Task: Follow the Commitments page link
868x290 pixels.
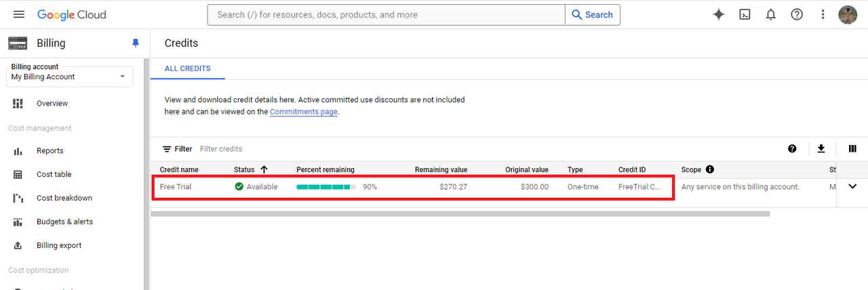Action: pos(303,112)
